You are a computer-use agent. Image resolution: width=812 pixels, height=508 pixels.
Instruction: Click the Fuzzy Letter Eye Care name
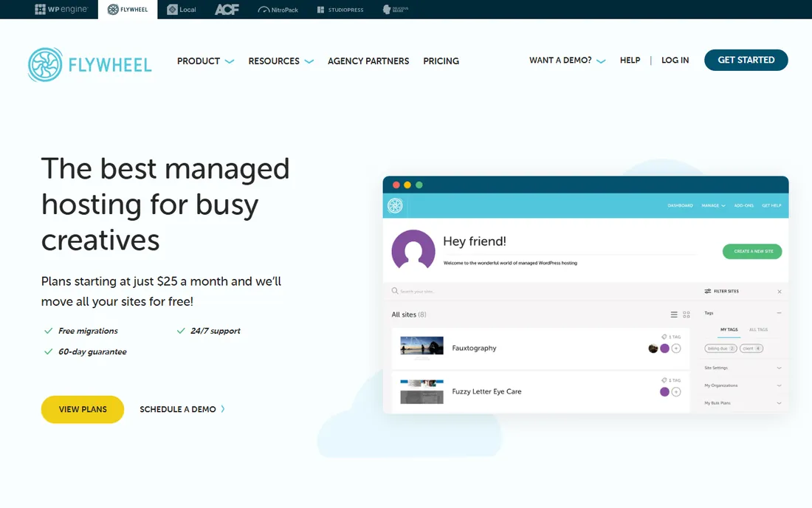click(x=486, y=391)
